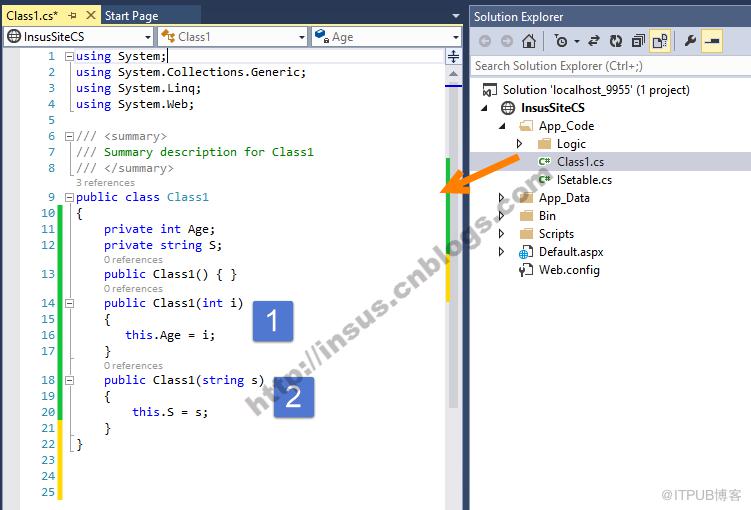751x510 pixels.
Task: Open the tab overflow dropdown arrow
Action: [455, 16]
